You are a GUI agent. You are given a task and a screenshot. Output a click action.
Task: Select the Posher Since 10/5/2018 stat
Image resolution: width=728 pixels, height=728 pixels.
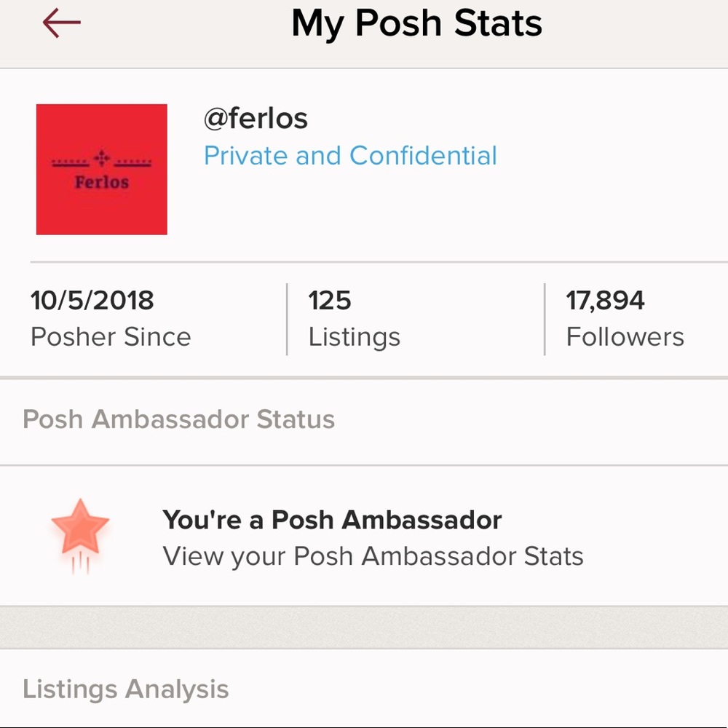[111, 317]
